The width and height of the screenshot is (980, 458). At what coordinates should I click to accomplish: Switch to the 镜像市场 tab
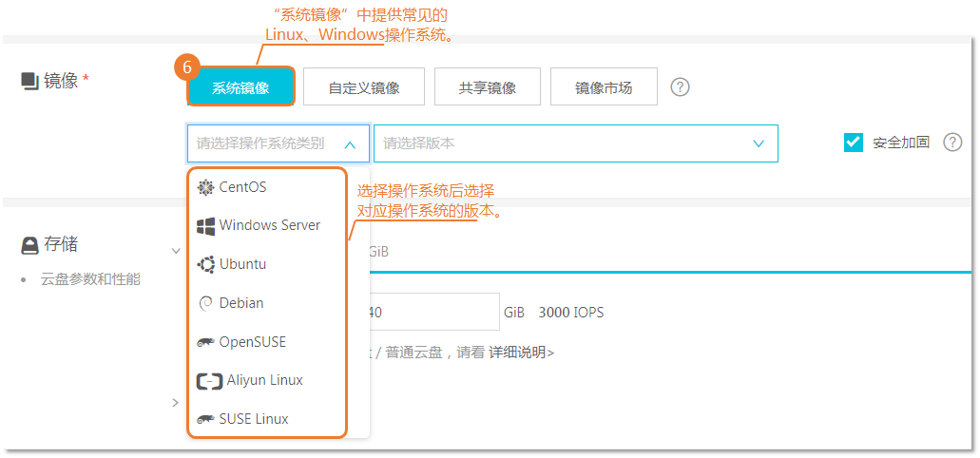pos(604,86)
